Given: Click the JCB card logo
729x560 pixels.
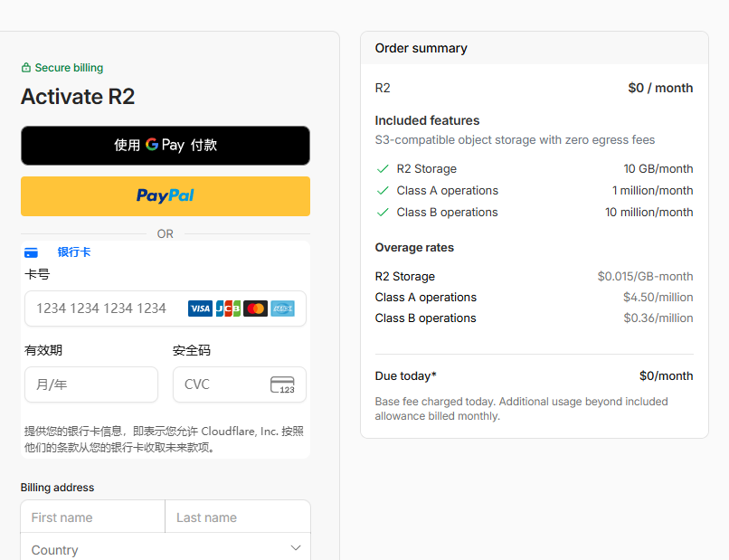Looking at the screenshot, I should [x=228, y=308].
